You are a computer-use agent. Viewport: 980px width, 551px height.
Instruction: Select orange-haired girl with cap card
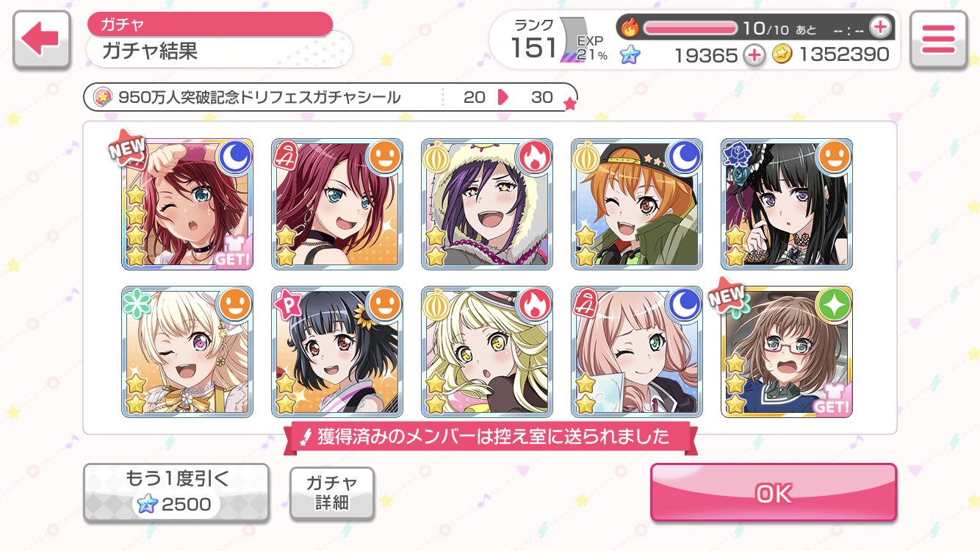pyautogui.click(x=637, y=204)
